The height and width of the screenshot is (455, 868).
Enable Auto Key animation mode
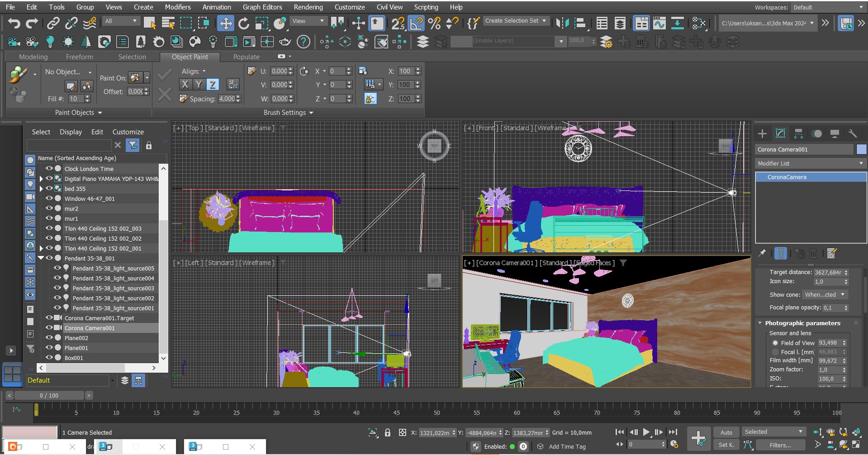coord(726,432)
